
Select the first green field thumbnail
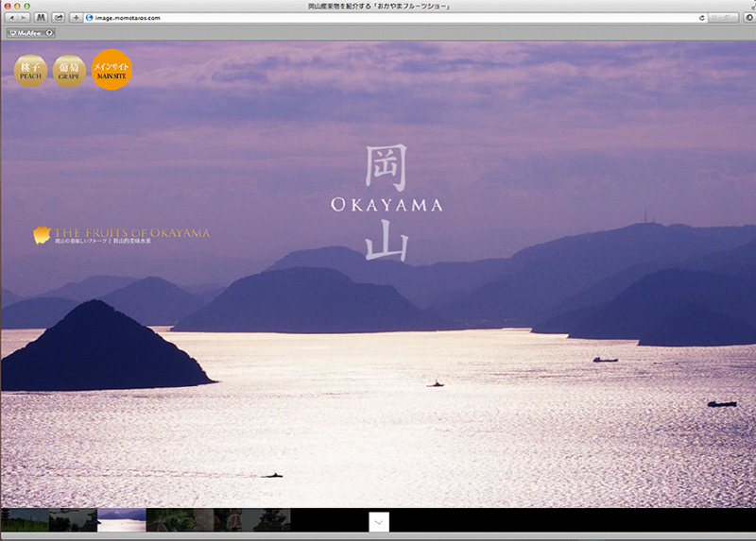[25, 520]
